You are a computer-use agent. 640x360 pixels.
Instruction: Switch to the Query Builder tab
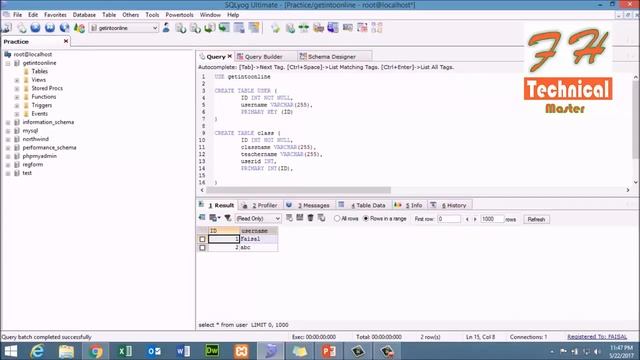pyautogui.click(x=264, y=57)
